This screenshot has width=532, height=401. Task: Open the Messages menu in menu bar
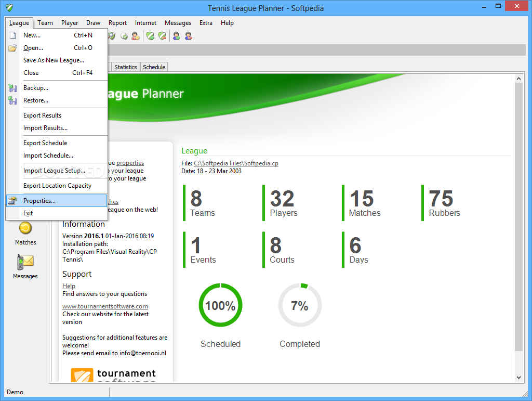pyautogui.click(x=178, y=23)
